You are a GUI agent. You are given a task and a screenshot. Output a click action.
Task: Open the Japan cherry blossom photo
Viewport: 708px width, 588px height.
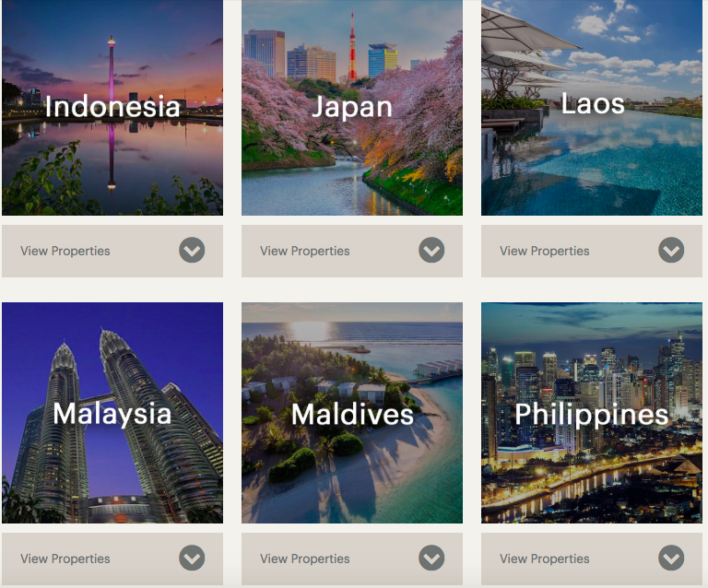(x=352, y=108)
